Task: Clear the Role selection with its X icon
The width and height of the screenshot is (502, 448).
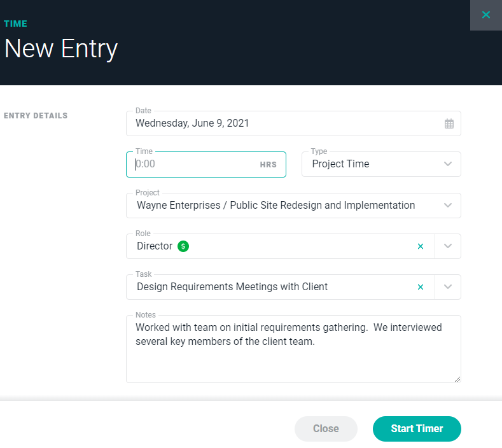Action: point(420,246)
